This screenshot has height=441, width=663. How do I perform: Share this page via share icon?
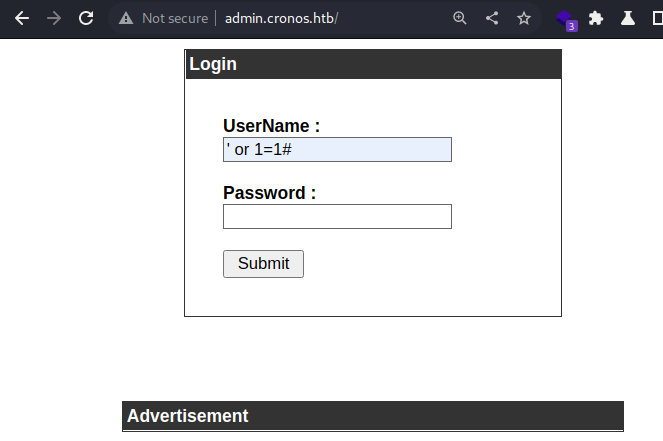[x=492, y=18]
